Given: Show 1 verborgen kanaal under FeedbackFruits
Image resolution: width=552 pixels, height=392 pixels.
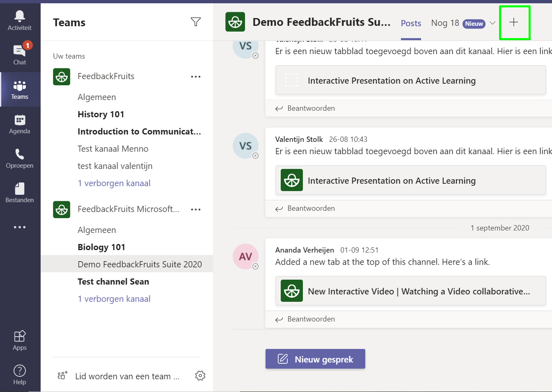Looking at the screenshot, I should click(114, 183).
